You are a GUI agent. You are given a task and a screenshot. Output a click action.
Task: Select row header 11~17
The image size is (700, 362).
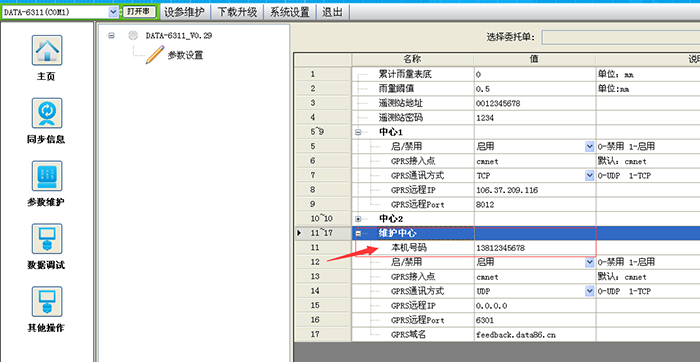pos(323,233)
